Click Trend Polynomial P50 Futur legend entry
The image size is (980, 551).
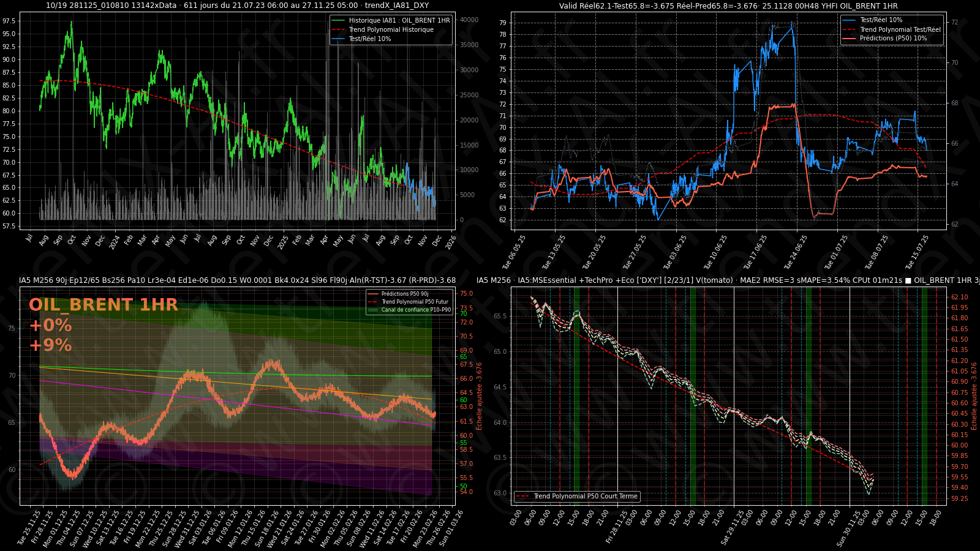point(415,302)
